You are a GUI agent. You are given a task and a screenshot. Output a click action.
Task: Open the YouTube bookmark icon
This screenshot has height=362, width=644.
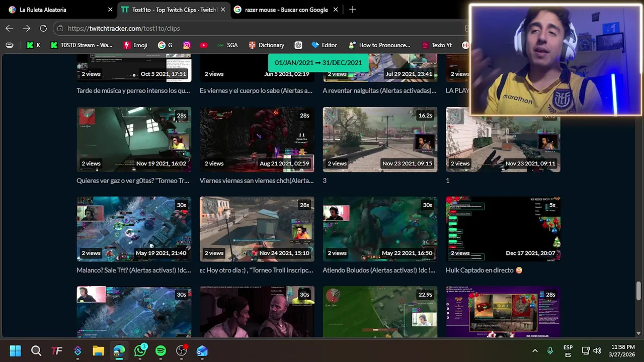coord(203,45)
